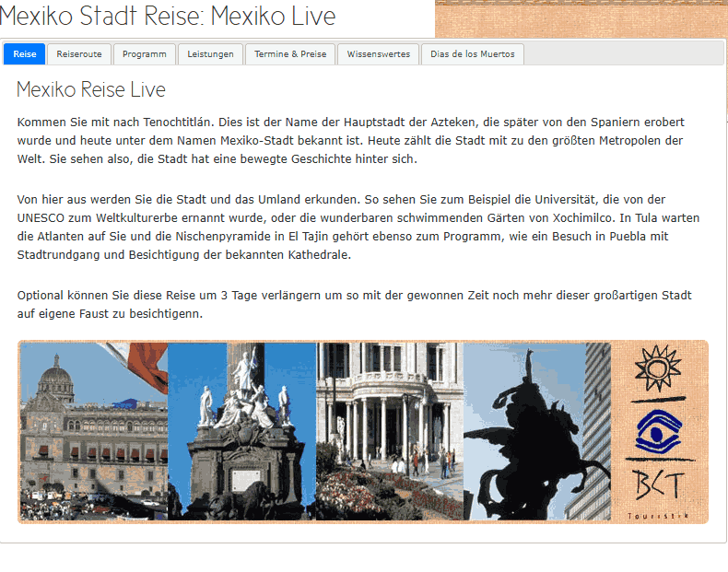The image size is (728, 572).
Task: Click the blue eye logo icon
Action: [x=659, y=431]
